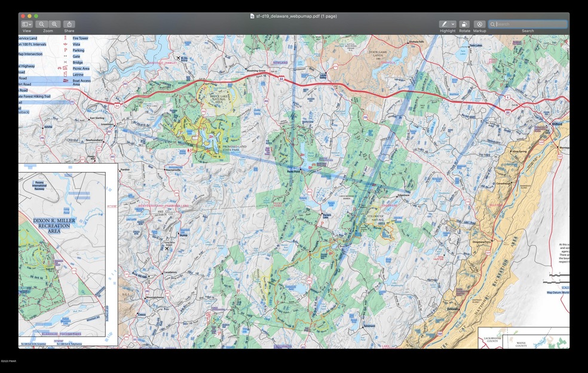
Task: Click the Fire Tower legend symbol
Action: tap(66, 38)
